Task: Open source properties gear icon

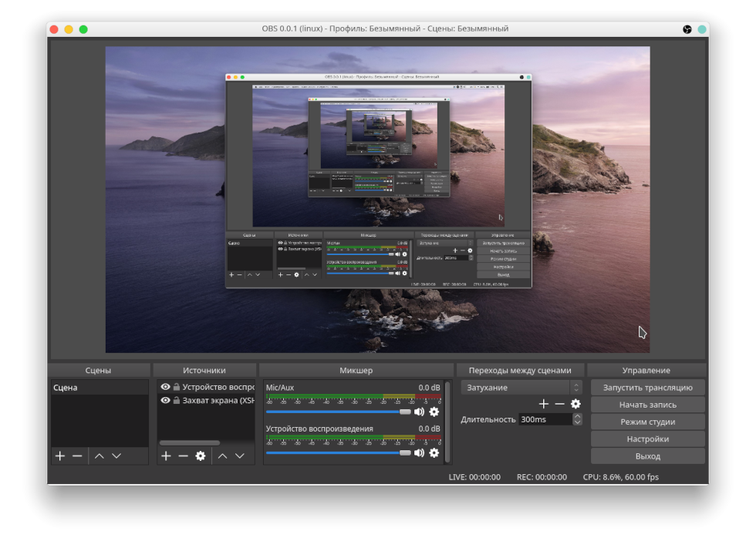Action: (201, 456)
